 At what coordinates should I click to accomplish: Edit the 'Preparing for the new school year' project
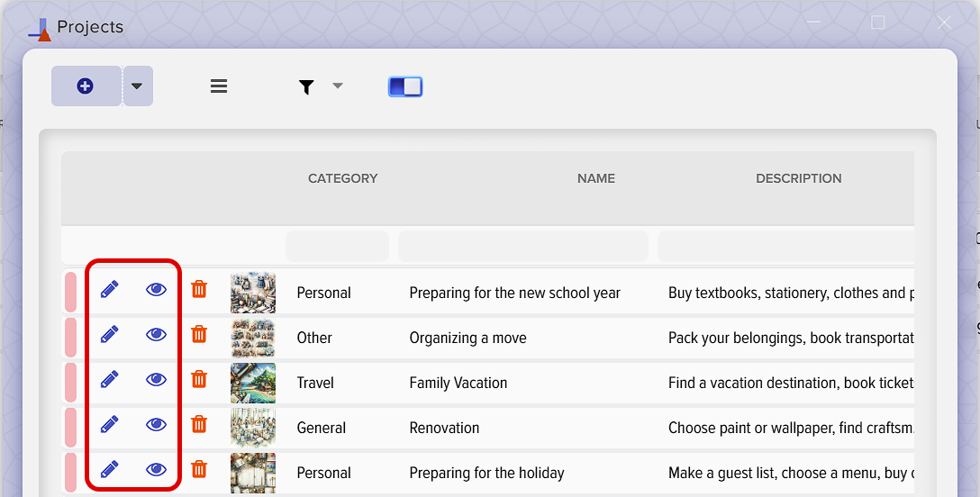[x=109, y=290]
